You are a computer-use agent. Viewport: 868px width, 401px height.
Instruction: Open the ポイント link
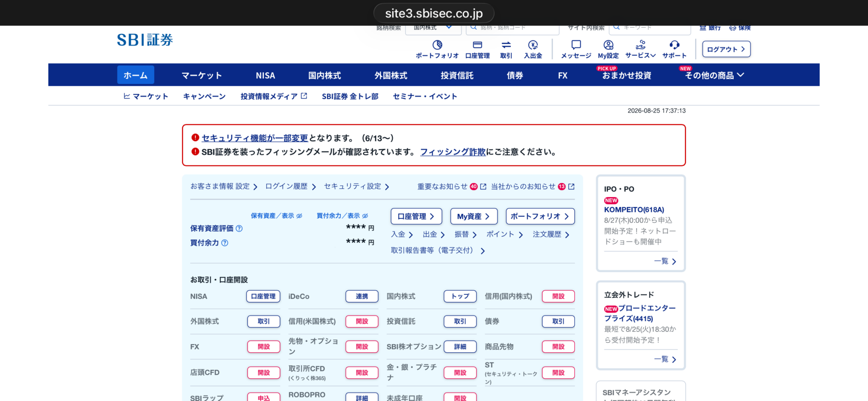(505, 234)
